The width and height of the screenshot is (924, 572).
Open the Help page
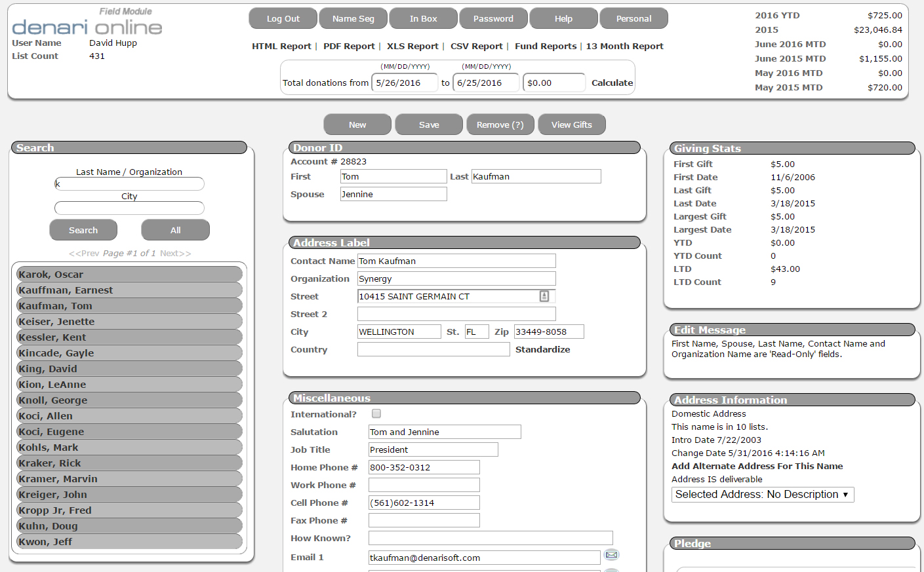564,18
